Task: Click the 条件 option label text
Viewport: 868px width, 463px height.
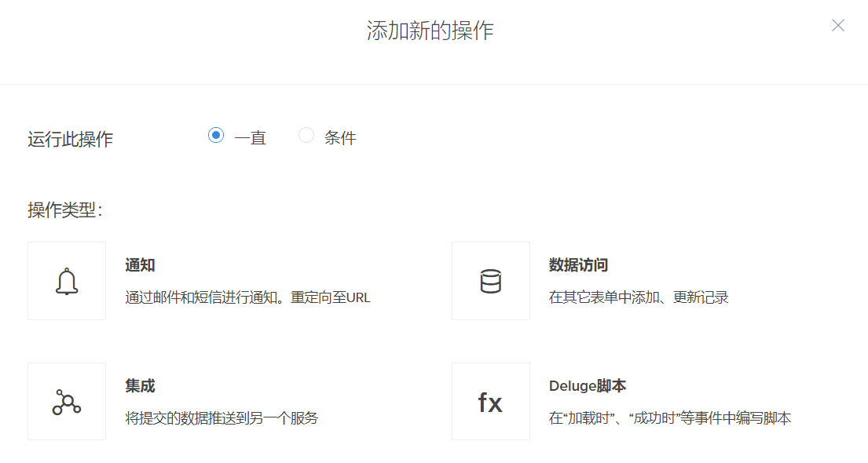Action: tap(340, 138)
